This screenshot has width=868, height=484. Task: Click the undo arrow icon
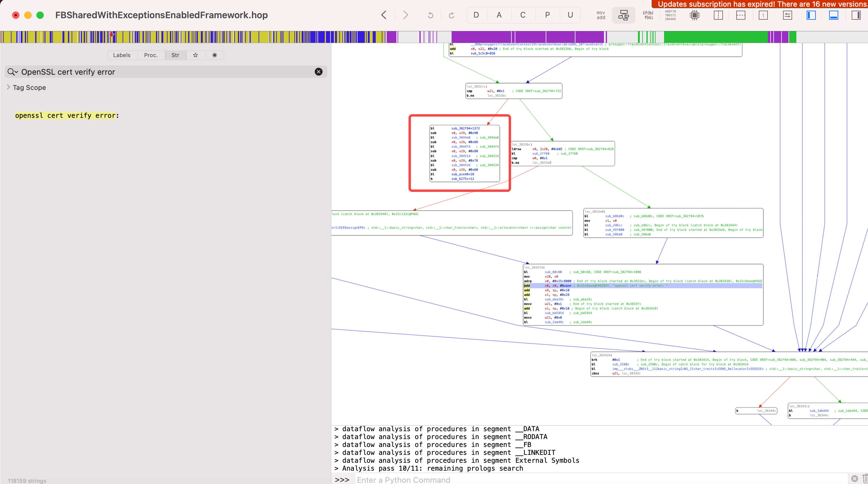point(430,15)
